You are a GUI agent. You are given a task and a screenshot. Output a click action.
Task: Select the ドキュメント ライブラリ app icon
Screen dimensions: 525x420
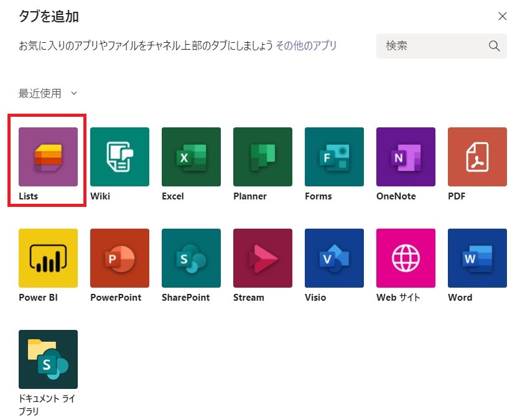[x=49, y=360]
